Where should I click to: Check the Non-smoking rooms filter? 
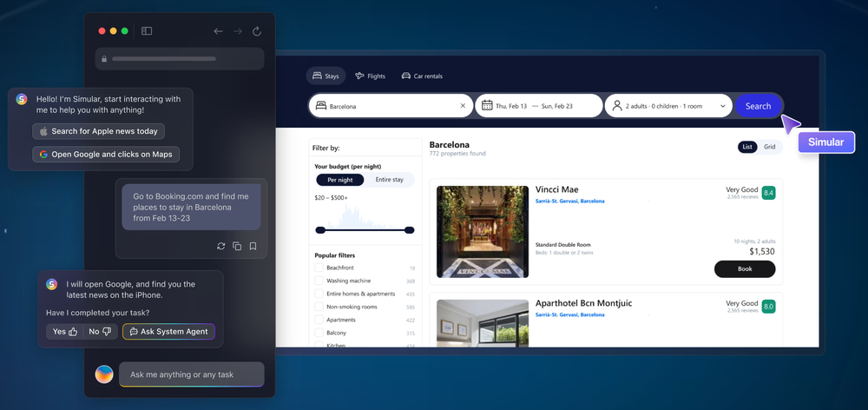(319, 307)
